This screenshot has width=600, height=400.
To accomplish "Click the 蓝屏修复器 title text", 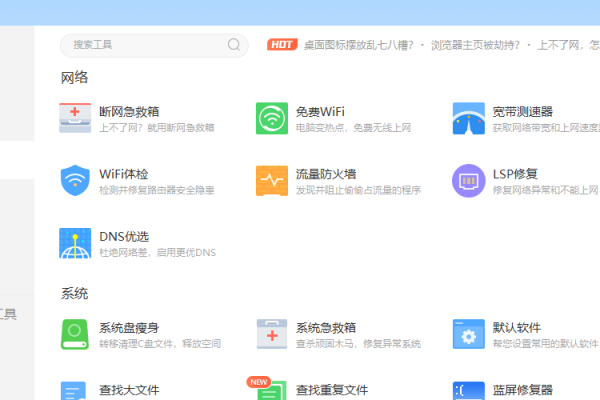I will [x=523, y=390].
